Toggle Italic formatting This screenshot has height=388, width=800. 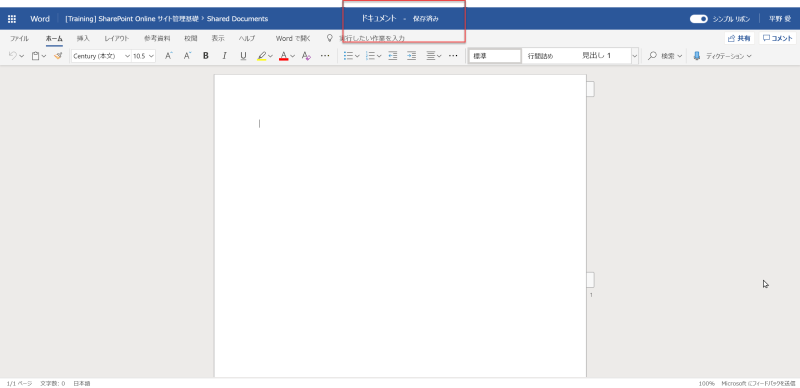(224, 56)
